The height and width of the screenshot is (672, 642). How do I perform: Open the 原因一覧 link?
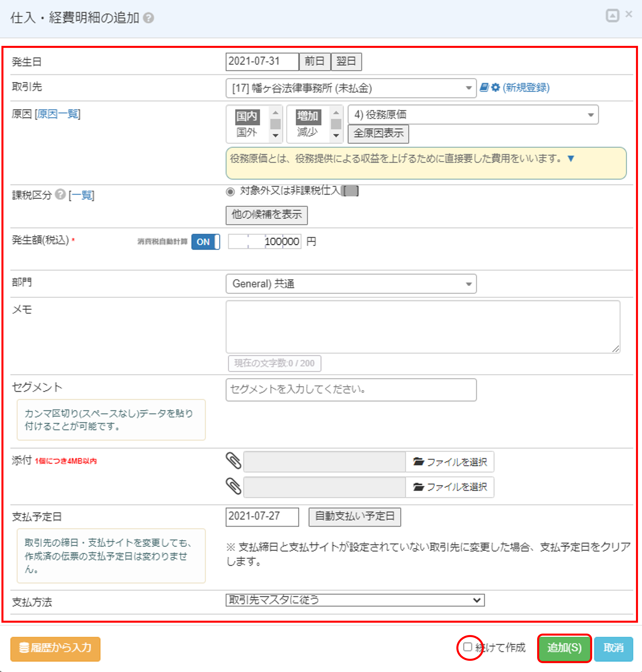[x=58, y=114]
